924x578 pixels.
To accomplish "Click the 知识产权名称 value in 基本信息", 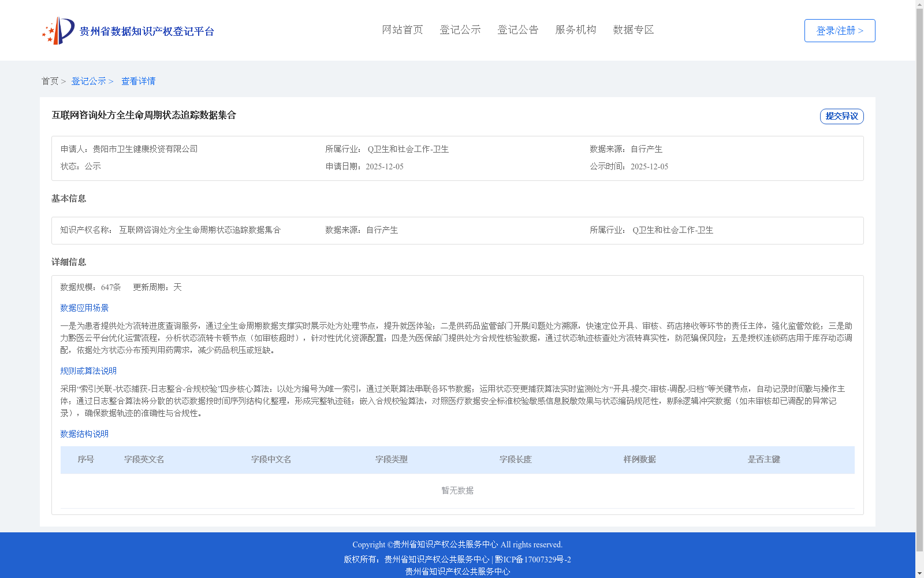I will [x=200, y=230].
